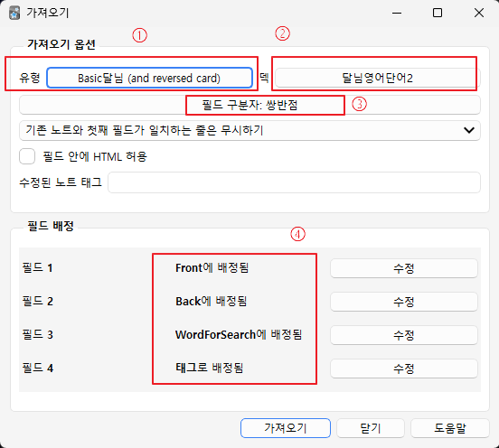Change the 필드 구분자: 쌍반점 delimiter

point(249,105)
